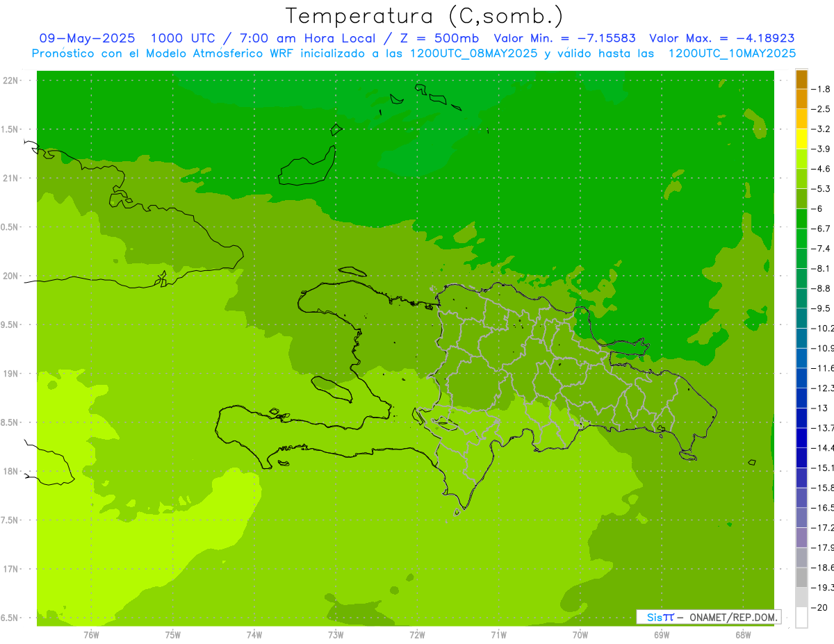Click the '75W' longitude axis label
Screen dimensions: 834x644
point(172,634)
